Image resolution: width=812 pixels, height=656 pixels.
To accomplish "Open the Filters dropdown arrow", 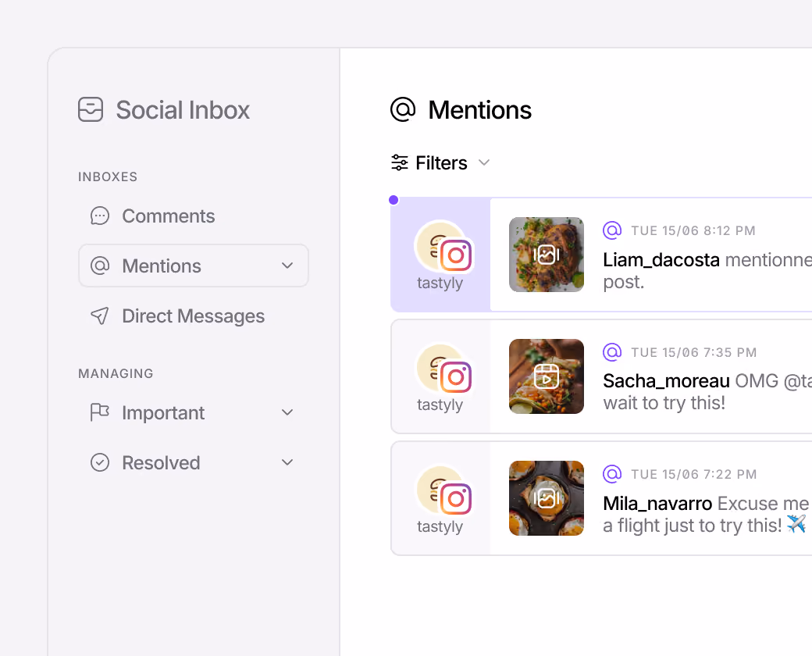I will tap(484, 162).
